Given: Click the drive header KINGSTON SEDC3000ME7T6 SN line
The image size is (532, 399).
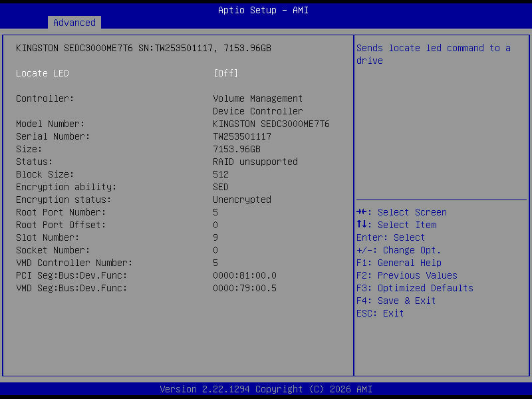Looking at the screenshot, I should (144, 48).
